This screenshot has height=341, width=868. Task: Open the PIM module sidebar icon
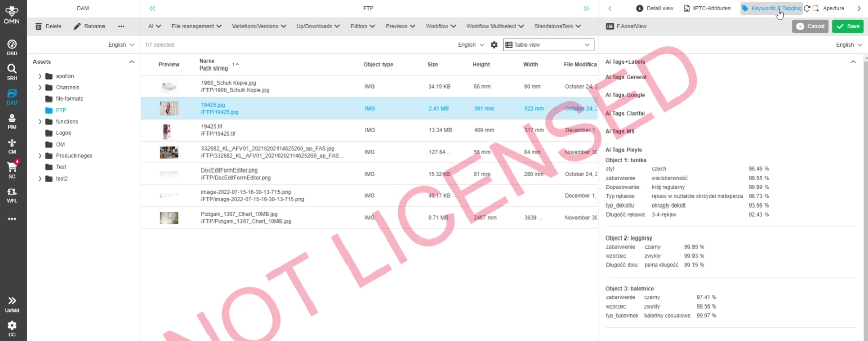point(12,121)
